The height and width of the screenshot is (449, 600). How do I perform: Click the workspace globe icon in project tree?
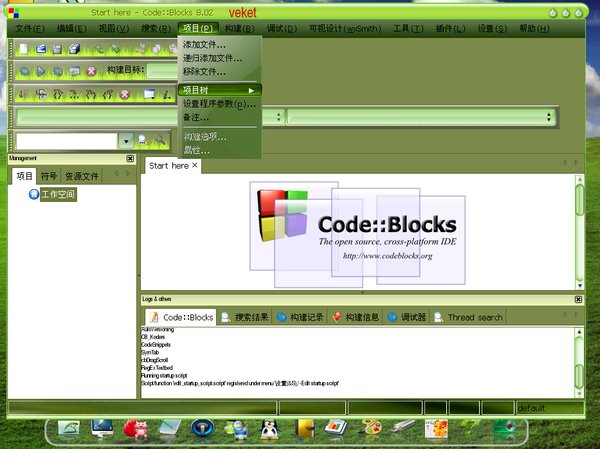[x=34, y=194]
